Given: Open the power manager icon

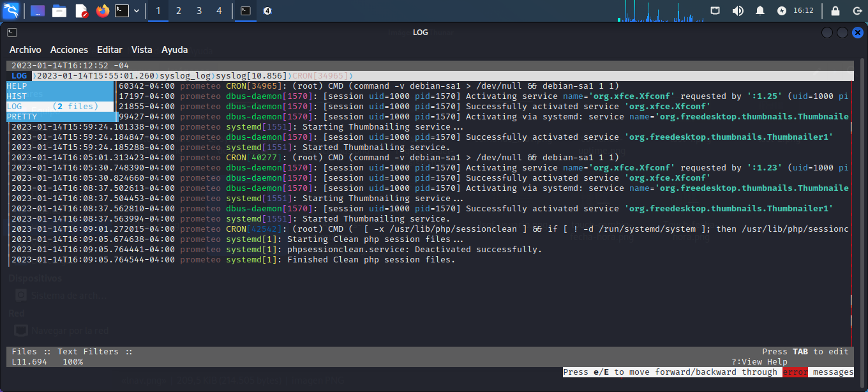Looking at the screenshot, I should (x=782, y=11).
